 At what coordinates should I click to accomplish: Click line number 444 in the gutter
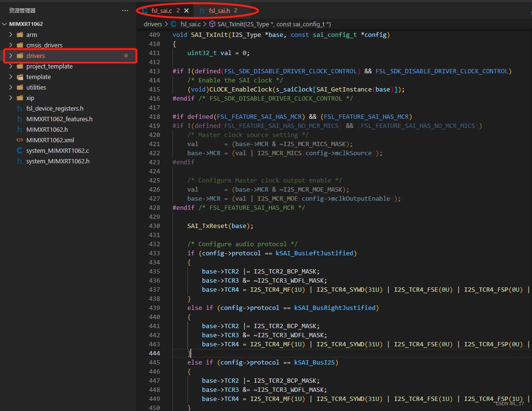[x=154, y=353]
